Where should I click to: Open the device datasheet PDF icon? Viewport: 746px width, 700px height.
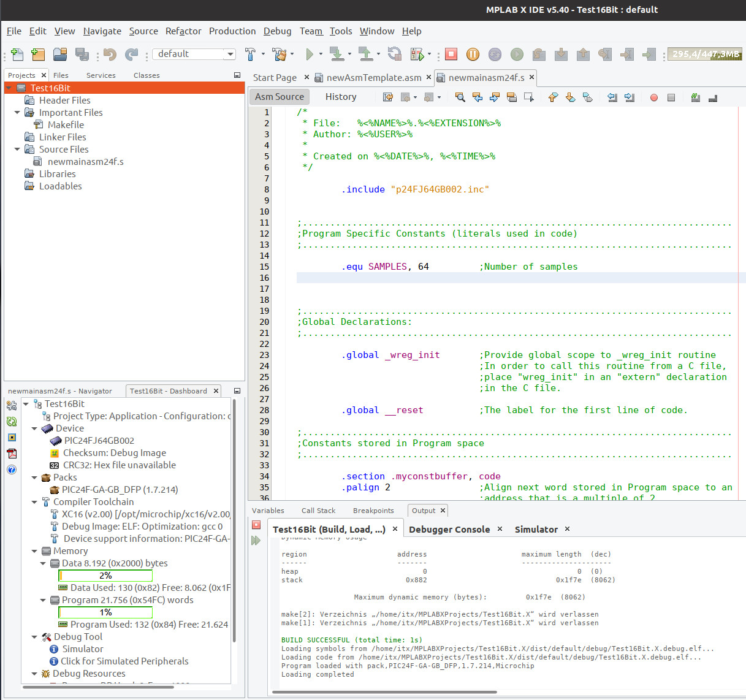12,454
